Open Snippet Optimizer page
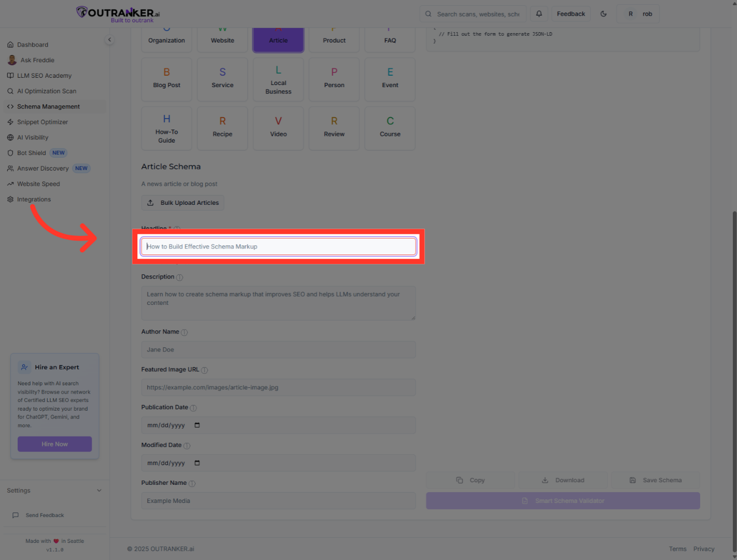 pyautogui.click(x=42, y=122)
